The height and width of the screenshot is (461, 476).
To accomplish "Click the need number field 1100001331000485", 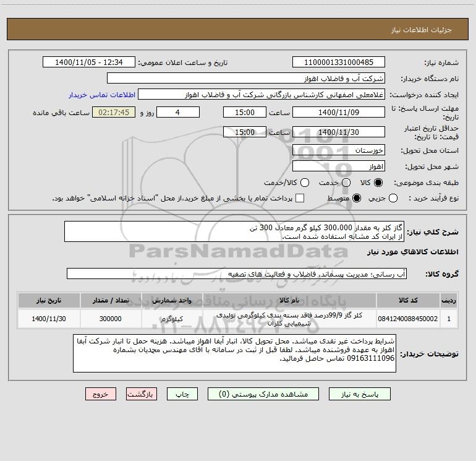I will pyautogui.click(x=339, y=62).
